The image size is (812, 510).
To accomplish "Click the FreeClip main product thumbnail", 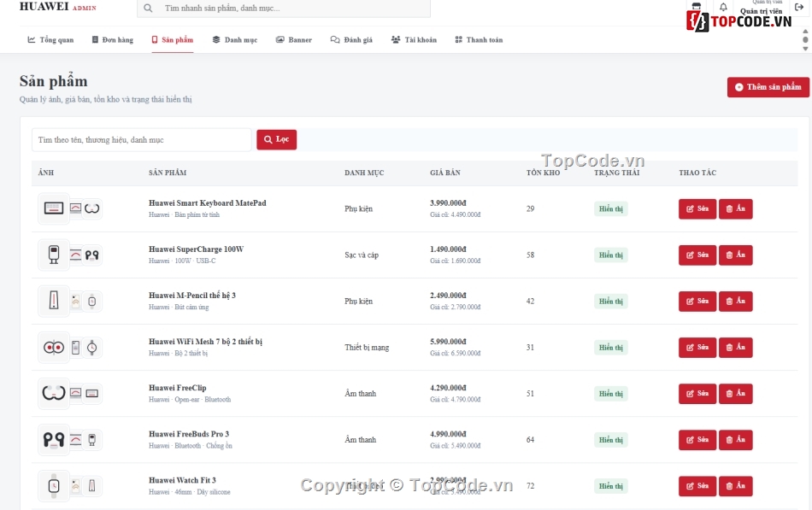I will (x=54, y=394).
